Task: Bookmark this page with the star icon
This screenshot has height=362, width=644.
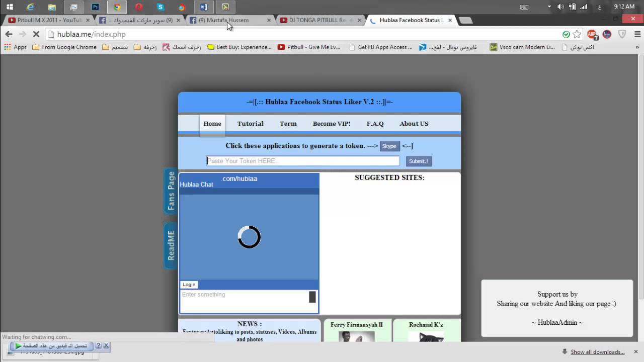Action: (577, 34)
